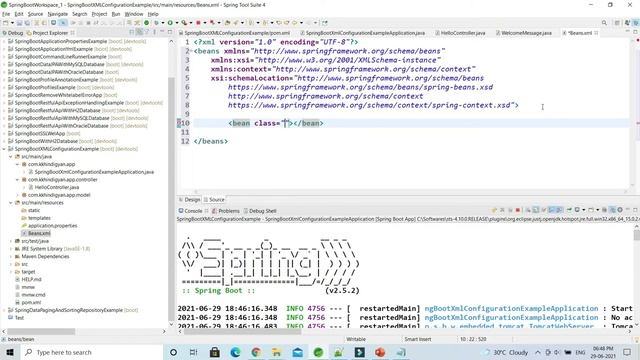Select the SpringBootSSLWebApp project
The width and height of the screenshot is (640, 360).
[x=40, y=133]
